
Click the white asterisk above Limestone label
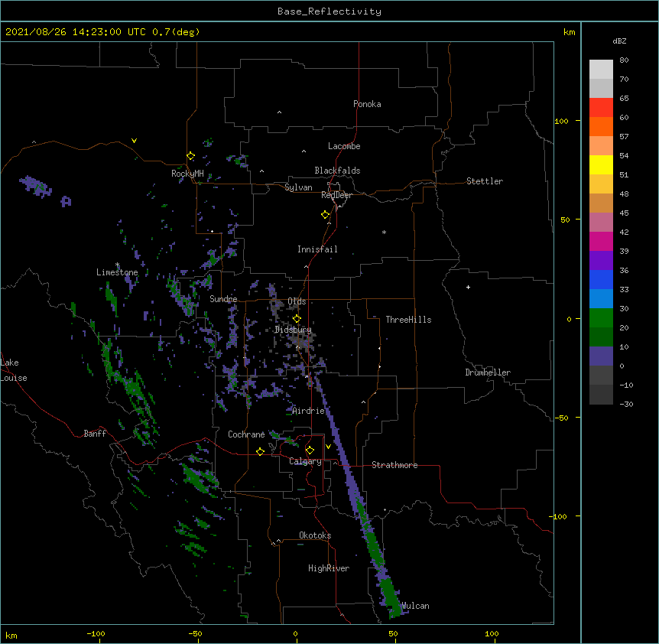tap(118, 265)
